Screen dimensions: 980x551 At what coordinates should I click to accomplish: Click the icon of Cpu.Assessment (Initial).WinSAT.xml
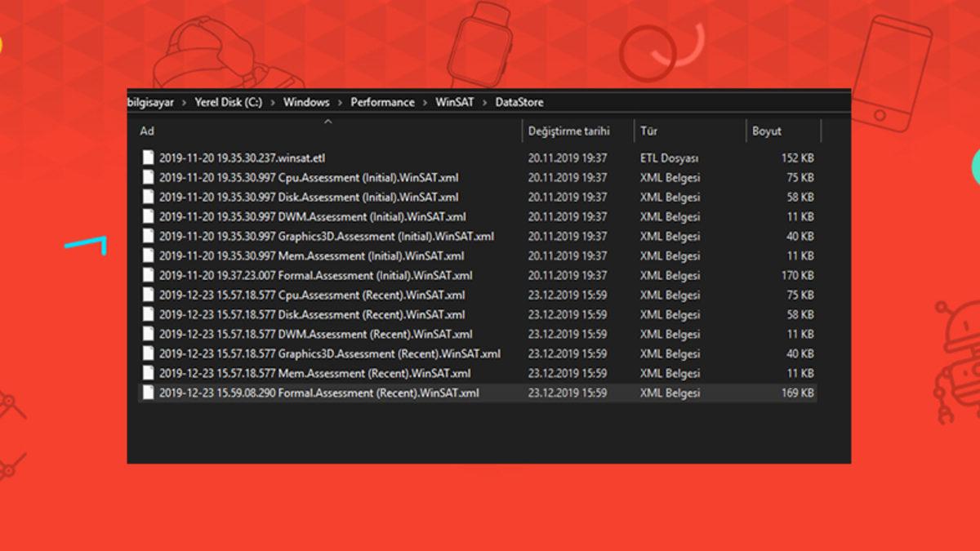tap(148, 177)
